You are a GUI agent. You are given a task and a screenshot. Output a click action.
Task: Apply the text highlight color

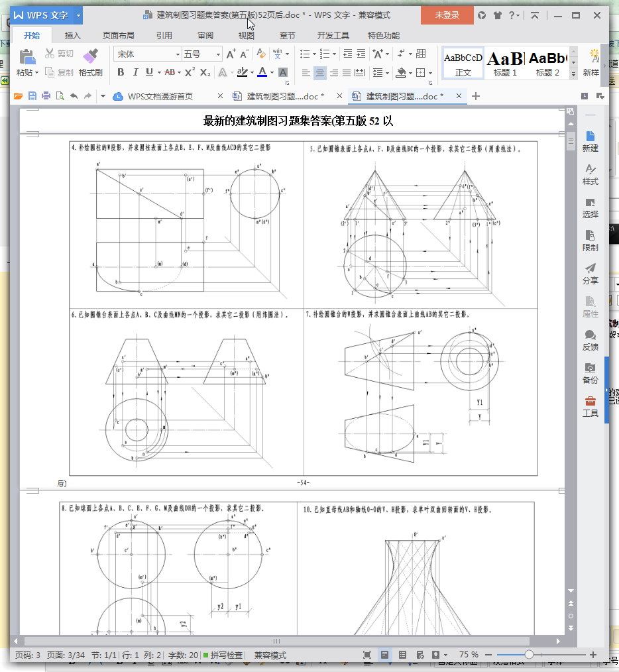coord(242,72)
